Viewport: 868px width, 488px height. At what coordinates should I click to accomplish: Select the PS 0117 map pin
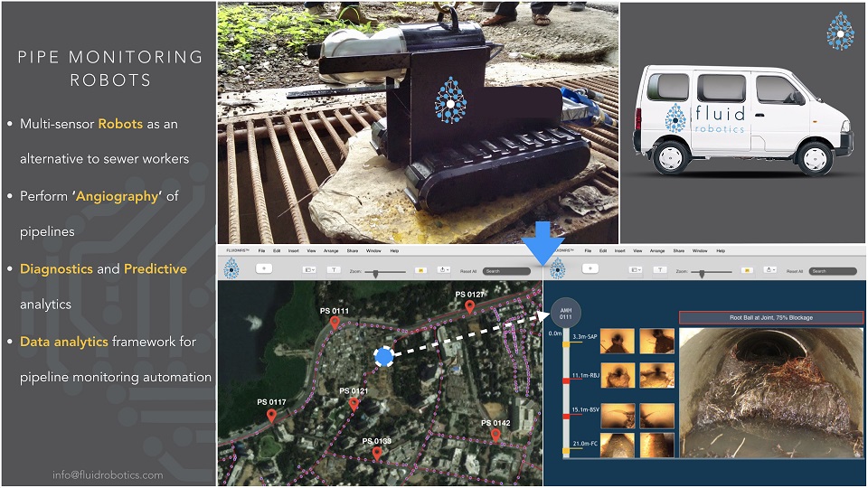point(271,416)
